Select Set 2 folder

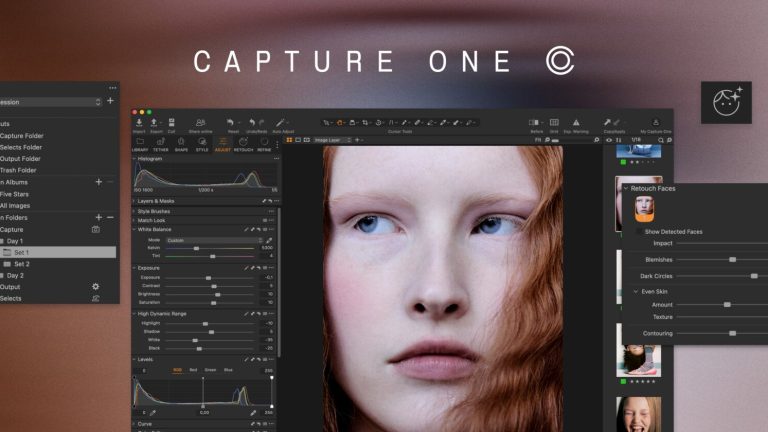click(22, 264)
